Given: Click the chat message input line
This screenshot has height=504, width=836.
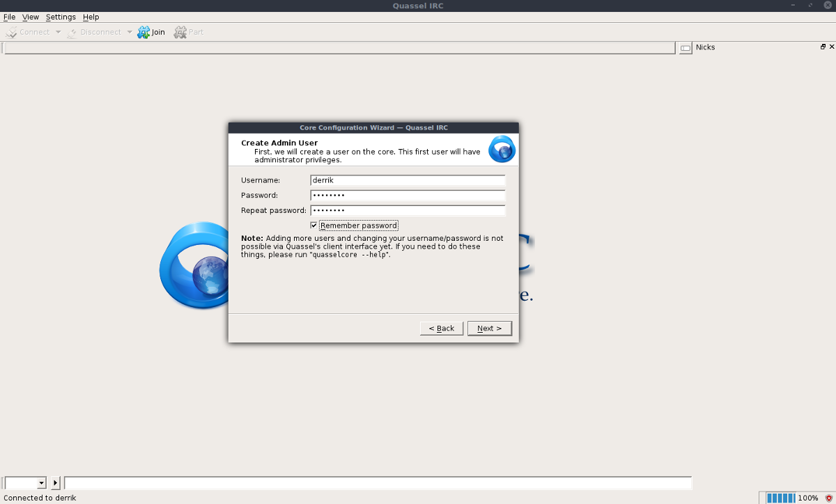Looking at the screenshot, I should coord(378,482).
